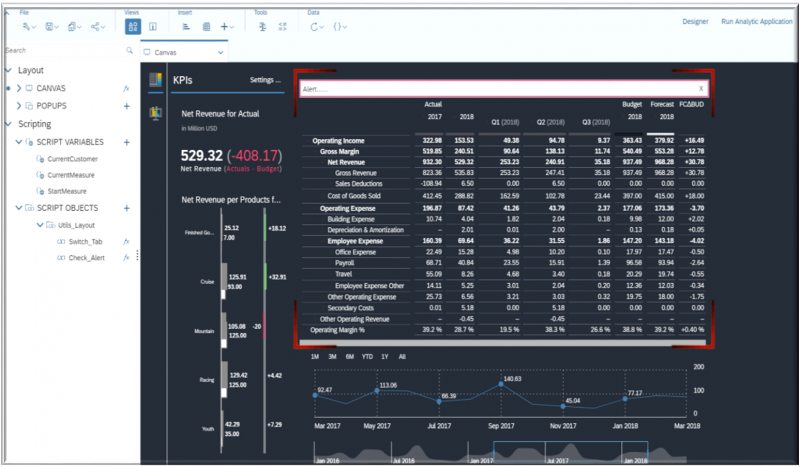Select the 1M time range
This screenshot has height=467, width=800.
315,357
